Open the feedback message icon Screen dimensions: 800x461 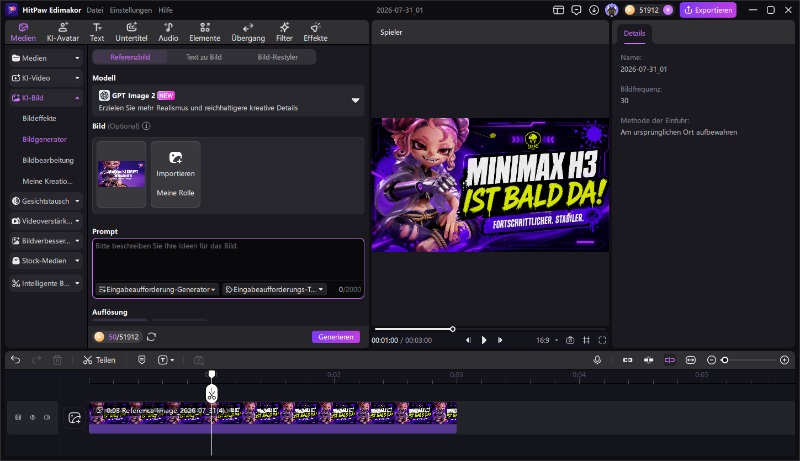click(x=576, y=10)
